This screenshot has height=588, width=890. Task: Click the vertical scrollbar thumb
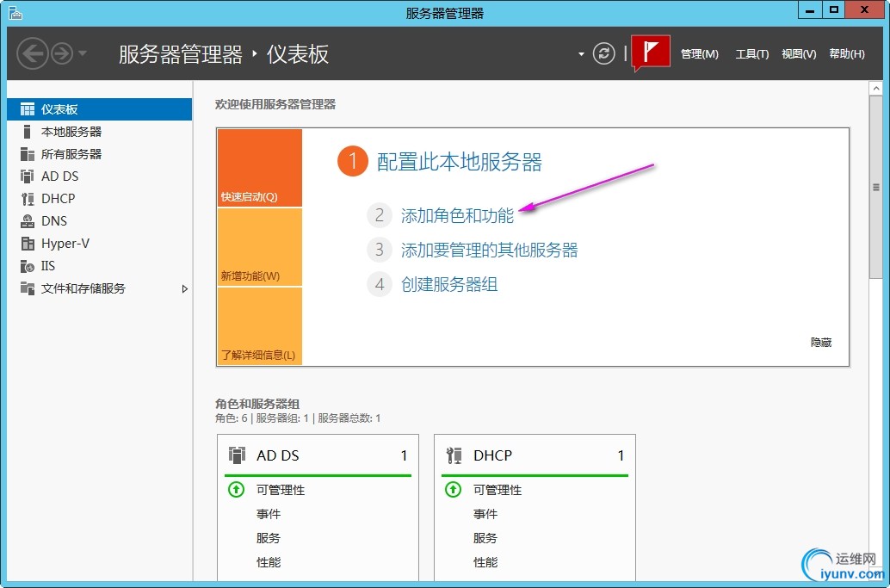pyautogui.click(x=876, y=188)
